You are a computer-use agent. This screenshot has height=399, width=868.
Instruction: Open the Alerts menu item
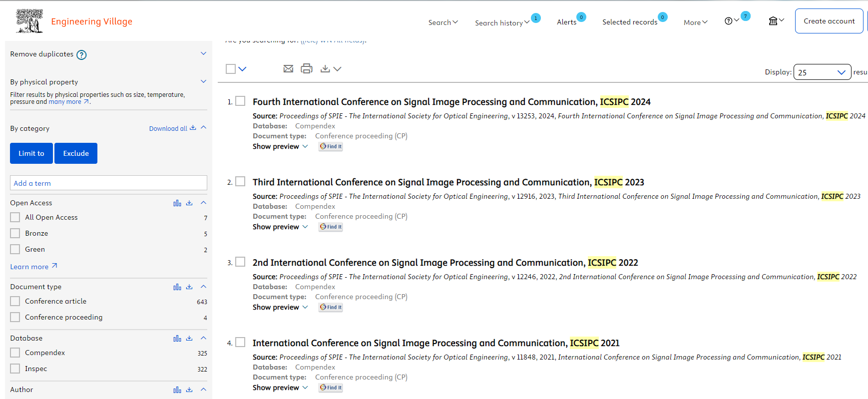coord(566,22)
